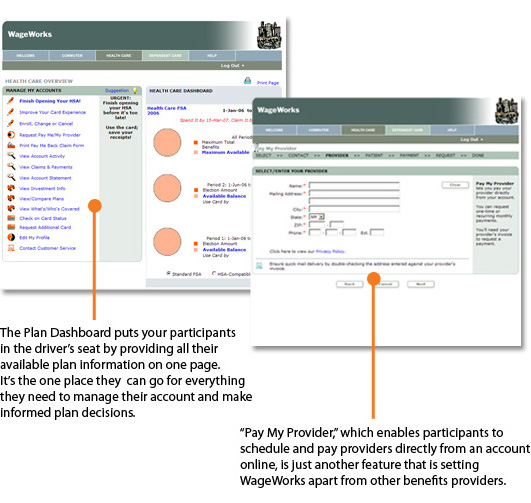The image size is (531, 503).
Task: Click the mail tip icon below Privacy Policy
Action: tap(259, 266)
